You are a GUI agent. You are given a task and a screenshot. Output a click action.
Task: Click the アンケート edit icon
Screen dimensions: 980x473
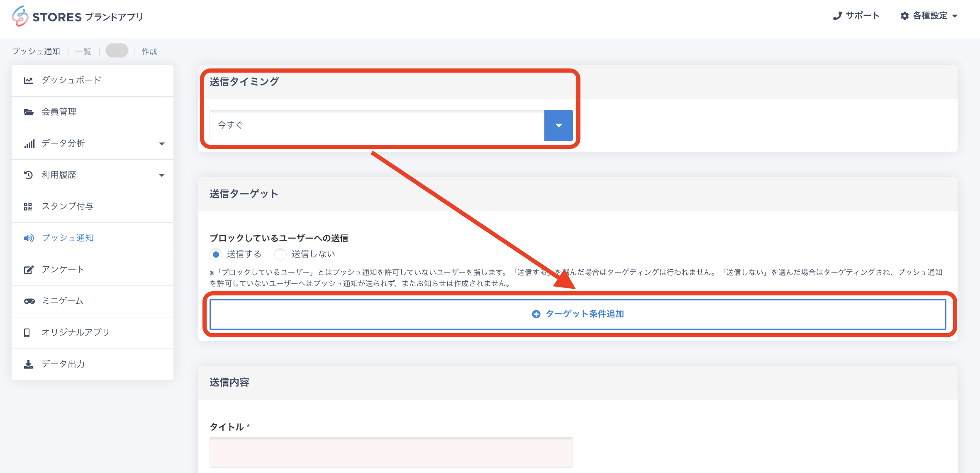(28, 270)
